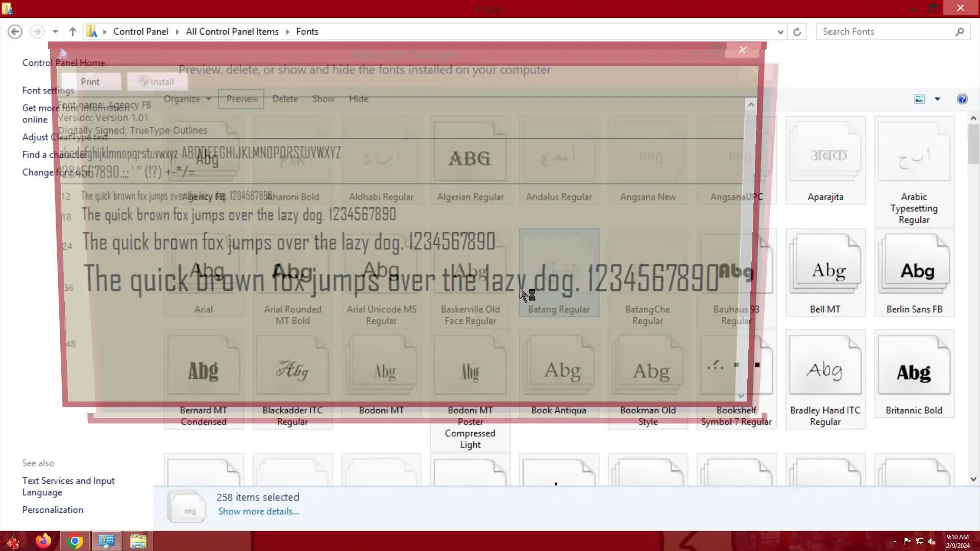
Task: Launch Firefox from the taskbar
Action: pyautogui.click(x=43, y=541)
